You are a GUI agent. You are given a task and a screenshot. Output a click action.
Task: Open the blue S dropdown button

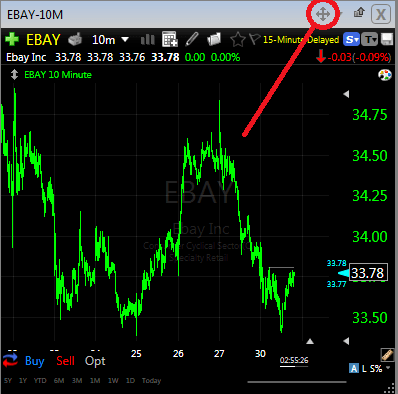pos(351,40)
